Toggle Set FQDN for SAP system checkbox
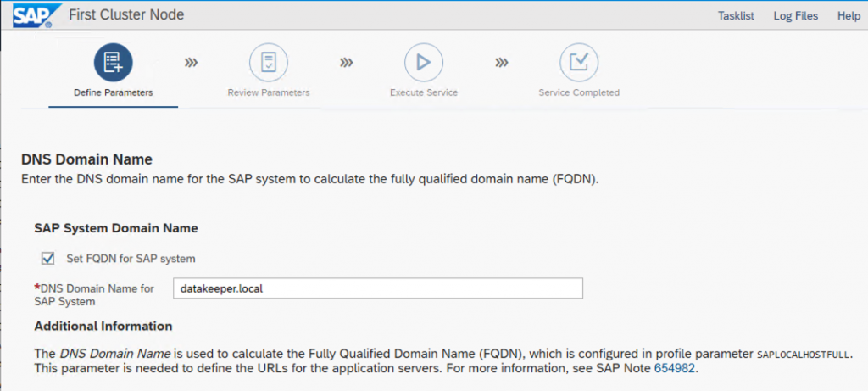The image size is (868, 391). pyautogui.click(x=48, y=258)
